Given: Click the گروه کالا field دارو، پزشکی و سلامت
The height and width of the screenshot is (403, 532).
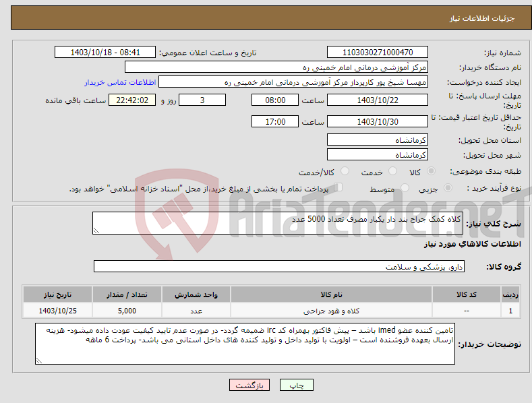Looking at the screenshot, I should pos(279,267).
